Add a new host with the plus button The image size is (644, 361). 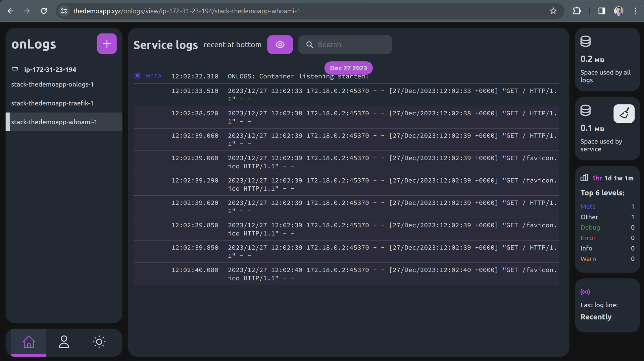point(107,43)
